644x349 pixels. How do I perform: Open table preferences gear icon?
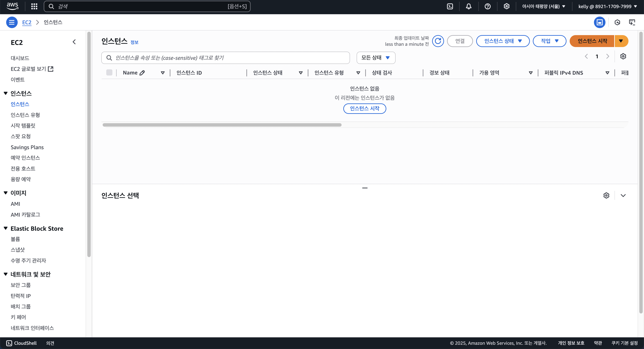click(x=623, y=56)
